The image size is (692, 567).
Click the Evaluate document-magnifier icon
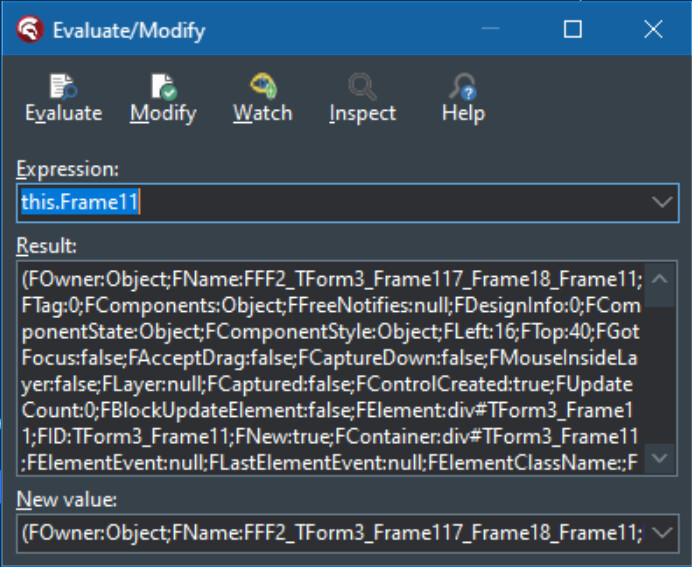(x=63, y=86)
